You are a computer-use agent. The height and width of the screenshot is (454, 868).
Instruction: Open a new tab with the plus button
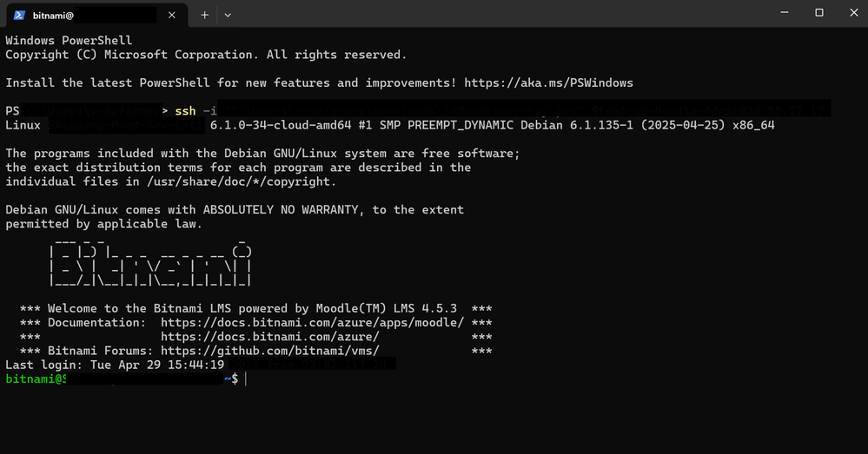[205, 15]
